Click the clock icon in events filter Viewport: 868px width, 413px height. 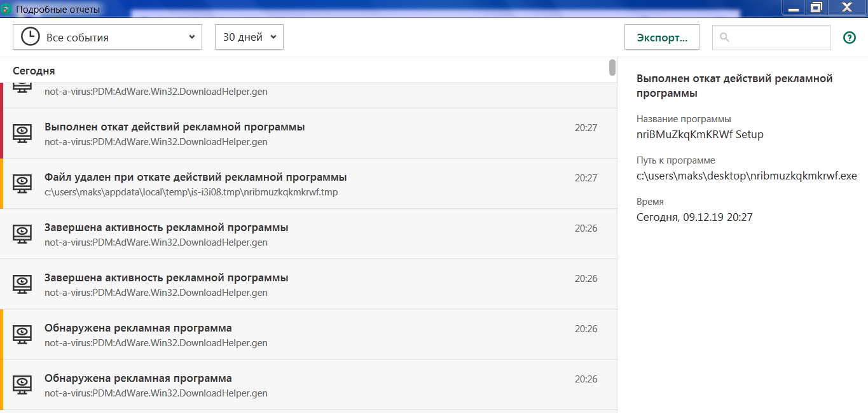[x=30, y=37]
